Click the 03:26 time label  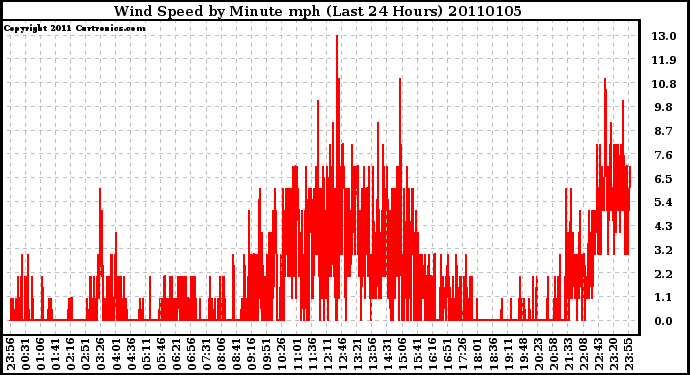[x=101, y=355]
